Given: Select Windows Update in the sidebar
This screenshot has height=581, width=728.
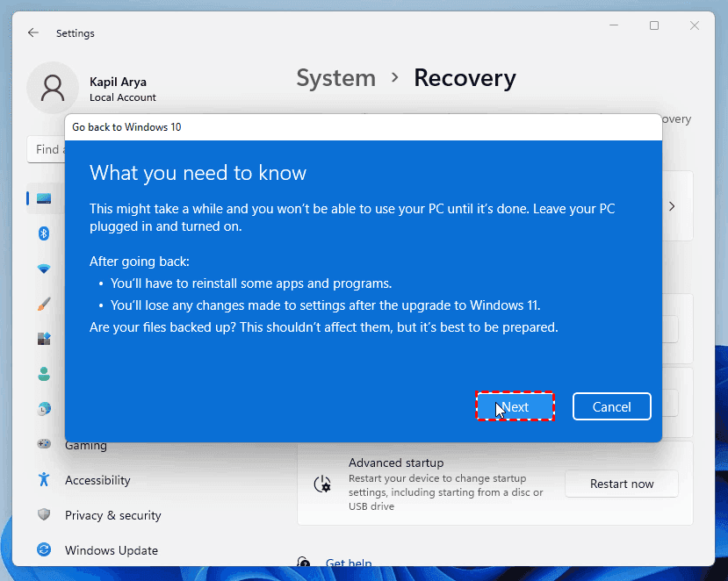Looking at the screenshot, I should tap(112, 550).
